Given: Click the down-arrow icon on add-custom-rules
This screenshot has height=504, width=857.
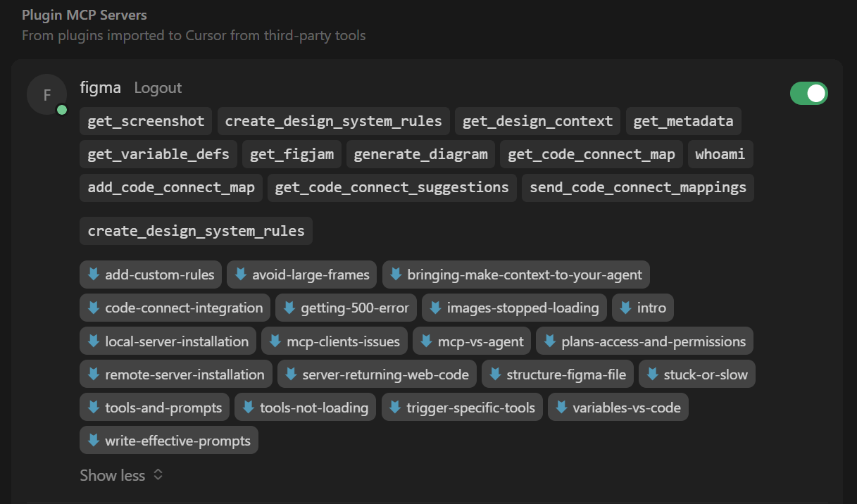Looking at the screenshot, I should point(93,274).
